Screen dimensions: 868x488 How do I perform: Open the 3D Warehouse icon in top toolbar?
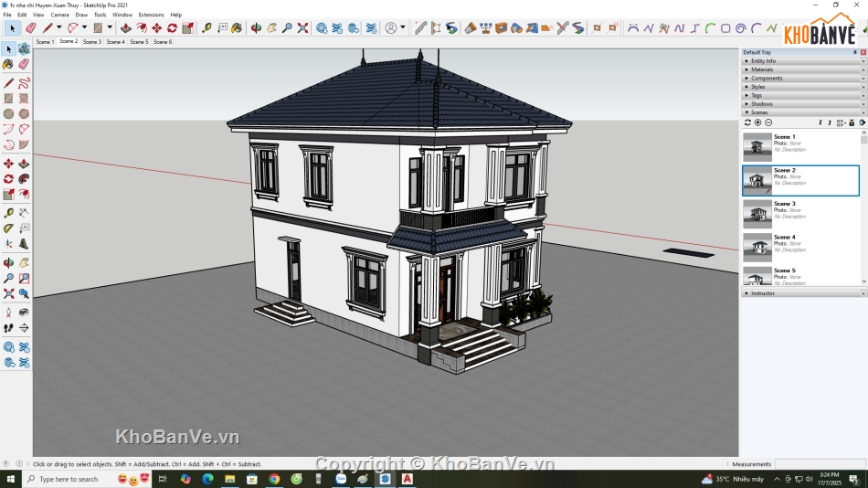(322, 27)
